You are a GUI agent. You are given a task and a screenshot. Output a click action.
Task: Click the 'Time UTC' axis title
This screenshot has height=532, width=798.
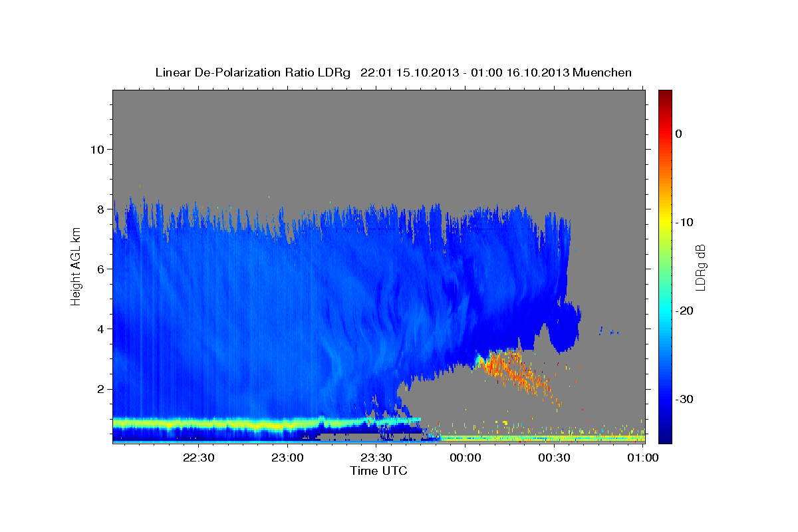(x=378, y=471)
